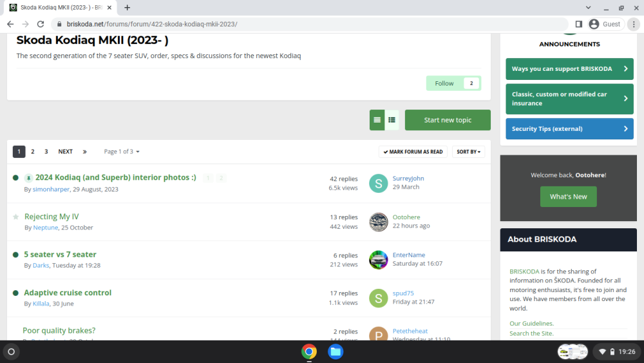The width and height of the screenshot is (644, 363).
Task: Open Petetheheat's profile link
Action: point(410,331)
